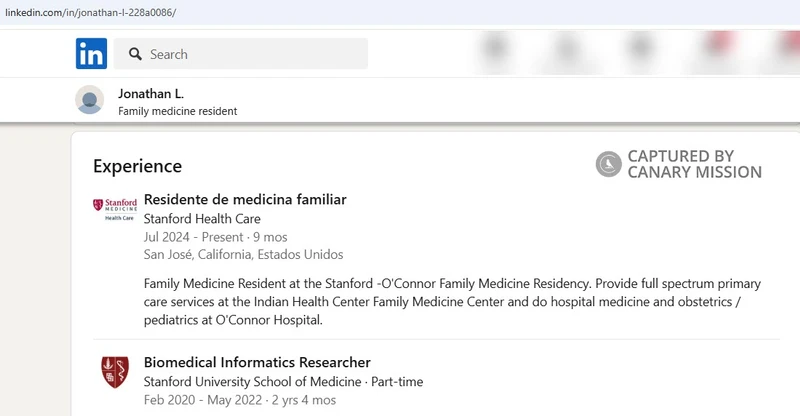Open the Stanford Medicine Health Care logo
This screenshot has height=416, width=800.
point(115,209)
